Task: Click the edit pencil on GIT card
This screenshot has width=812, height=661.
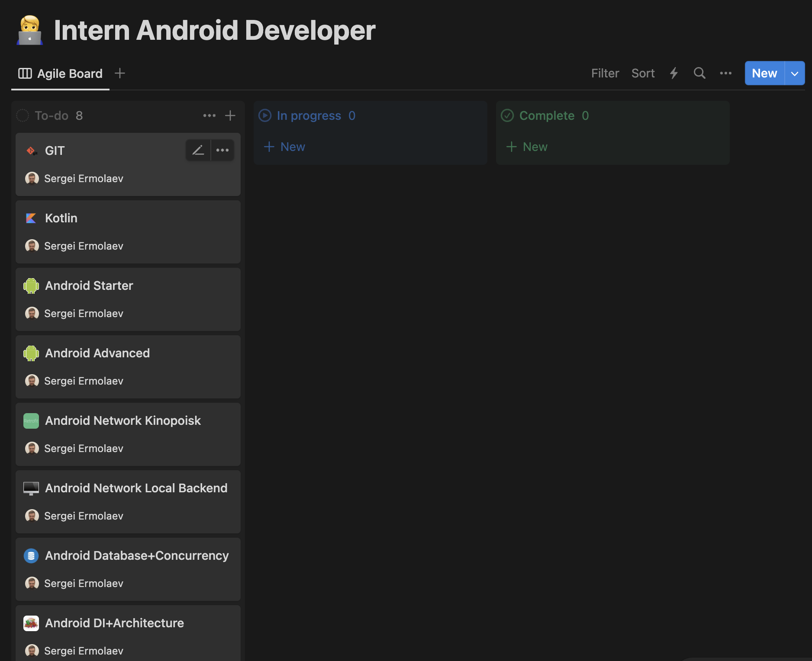Action: tap(198, 150)
